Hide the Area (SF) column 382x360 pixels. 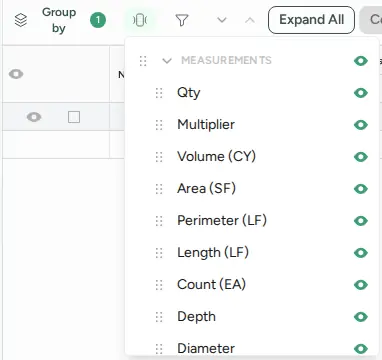coord(361,189)
